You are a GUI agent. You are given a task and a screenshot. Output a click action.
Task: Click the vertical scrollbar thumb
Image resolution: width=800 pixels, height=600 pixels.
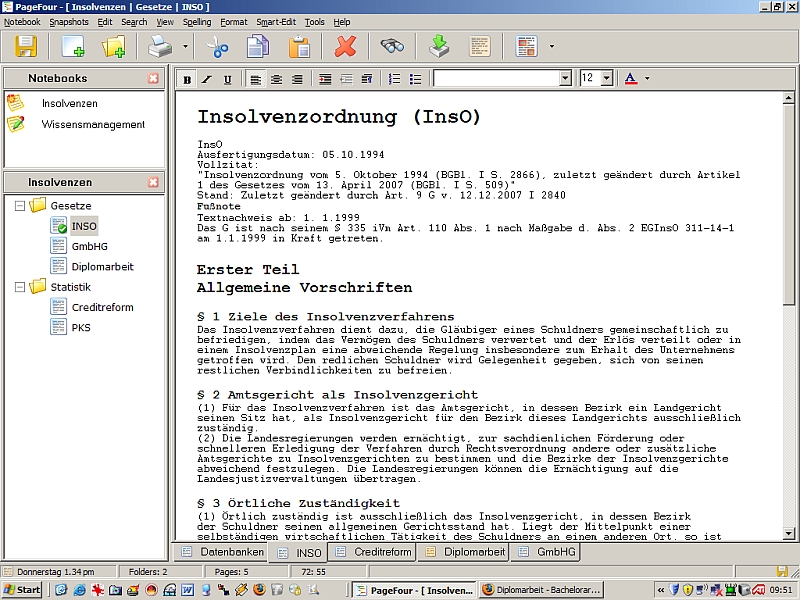tap(788, 205)
